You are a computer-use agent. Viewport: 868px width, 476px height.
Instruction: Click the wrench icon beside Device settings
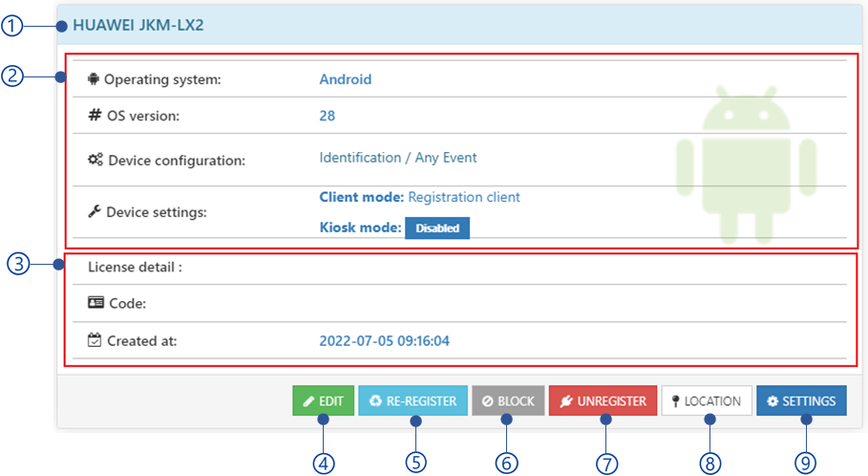tap(95, 211)
